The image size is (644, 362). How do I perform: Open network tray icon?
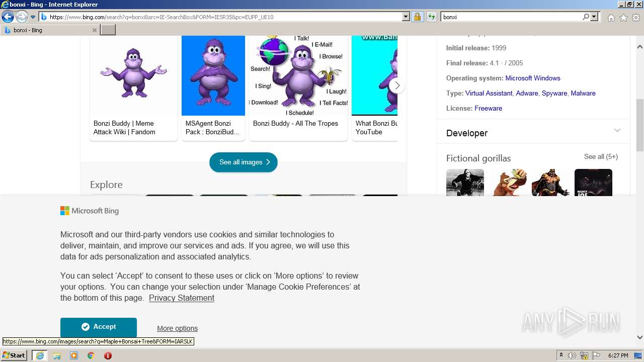[x=584, y=355]
